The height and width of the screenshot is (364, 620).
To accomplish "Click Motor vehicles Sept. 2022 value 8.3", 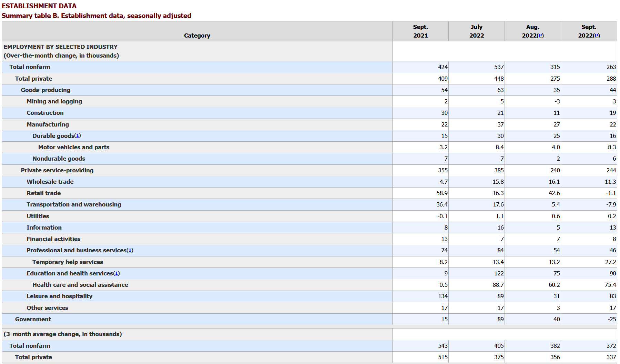I will coord(612,147).
